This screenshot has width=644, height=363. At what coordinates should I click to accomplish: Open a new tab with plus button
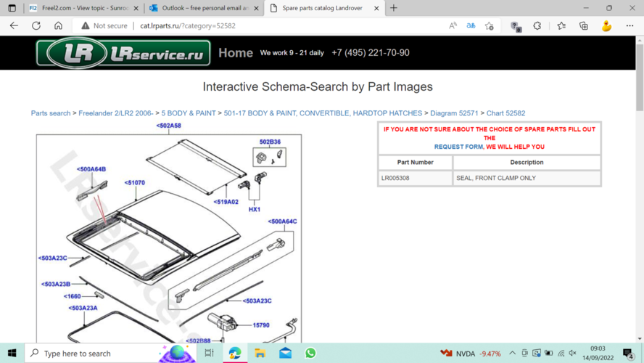click(x=394, y=8)
